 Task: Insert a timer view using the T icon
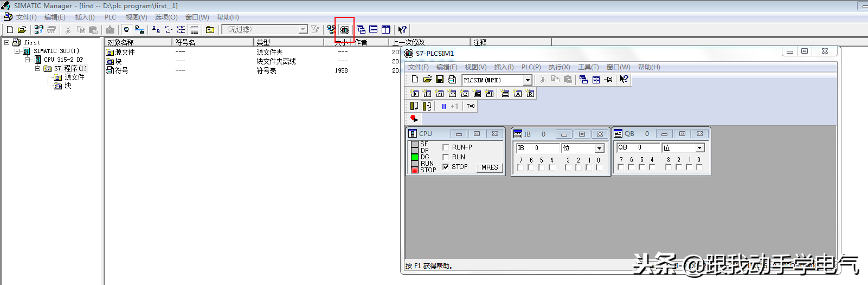[452, 94]
